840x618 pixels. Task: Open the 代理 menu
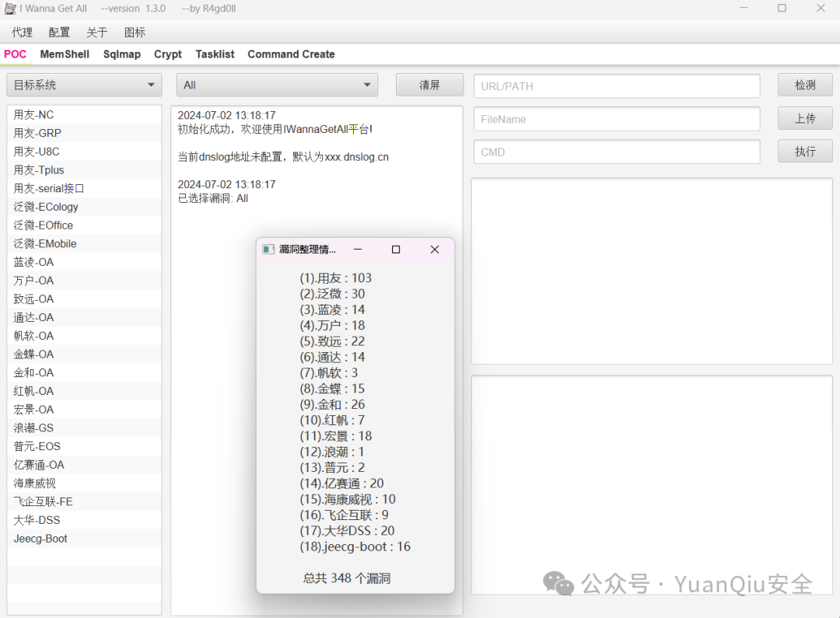point(22,33)
